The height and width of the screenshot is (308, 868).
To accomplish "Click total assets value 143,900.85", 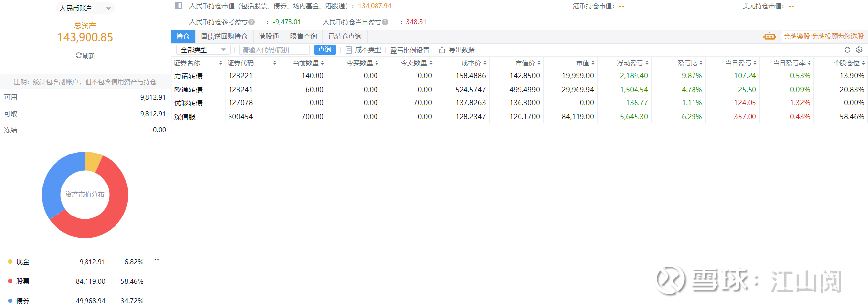I will [x=85, y=37].
